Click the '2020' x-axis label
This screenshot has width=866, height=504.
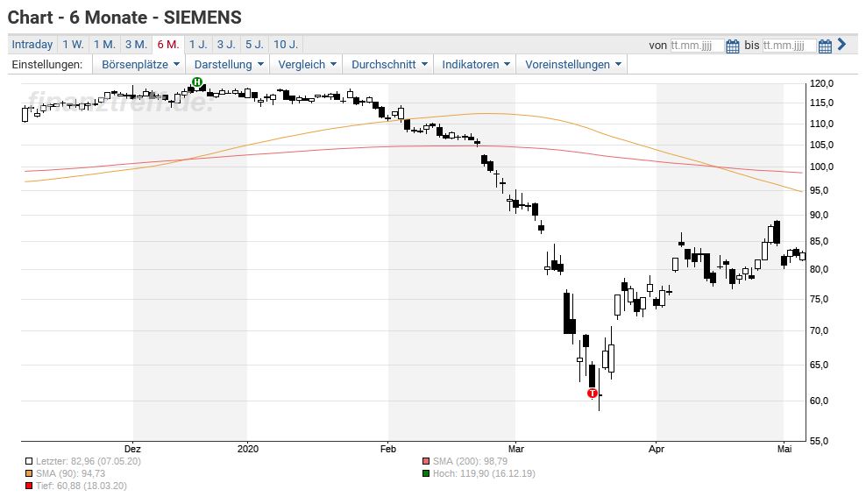pyautogui.click(x=248, y=449)
